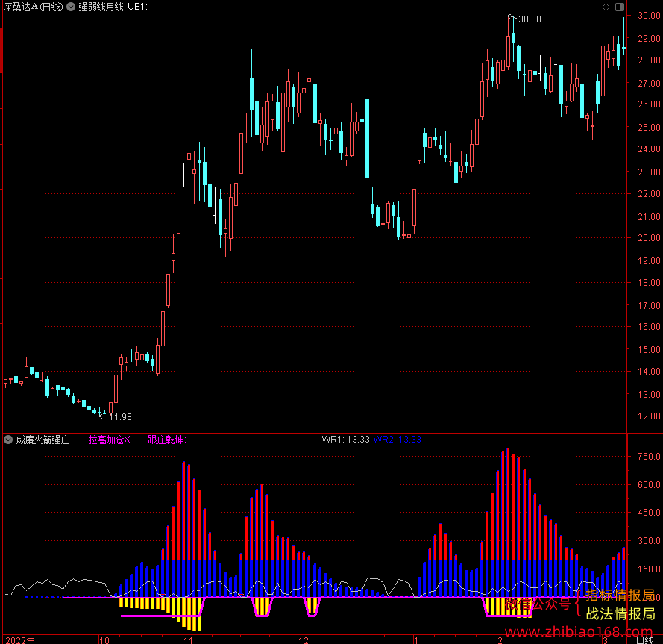Viewport: 663px width, 644px height.
Task: Click the 威廉火箭强庄 indicator name
Action: point(43,440)
